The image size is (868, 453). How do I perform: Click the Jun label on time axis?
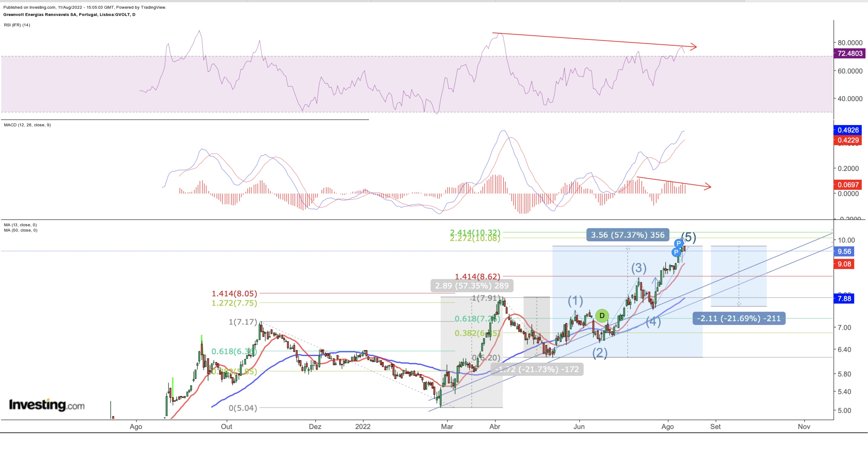[579, 427]
